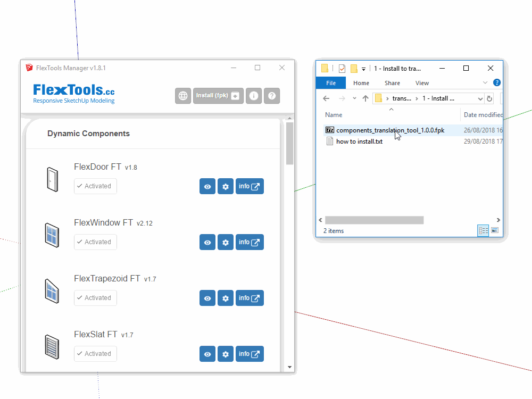Go forward in Explorer navigation
The width and height of the screenshot is (532, 399).
click(x=342, y=98)
